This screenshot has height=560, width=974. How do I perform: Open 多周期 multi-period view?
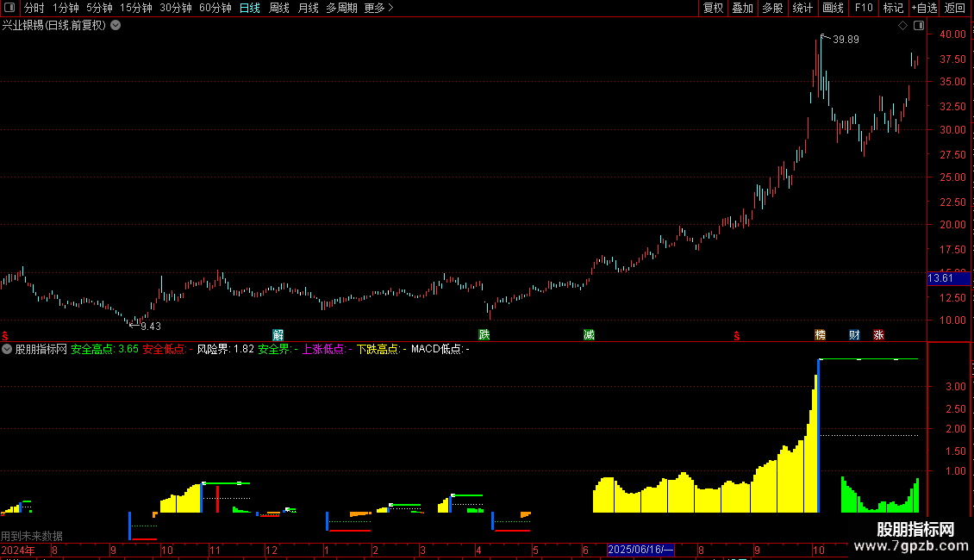tap(341, 8)
